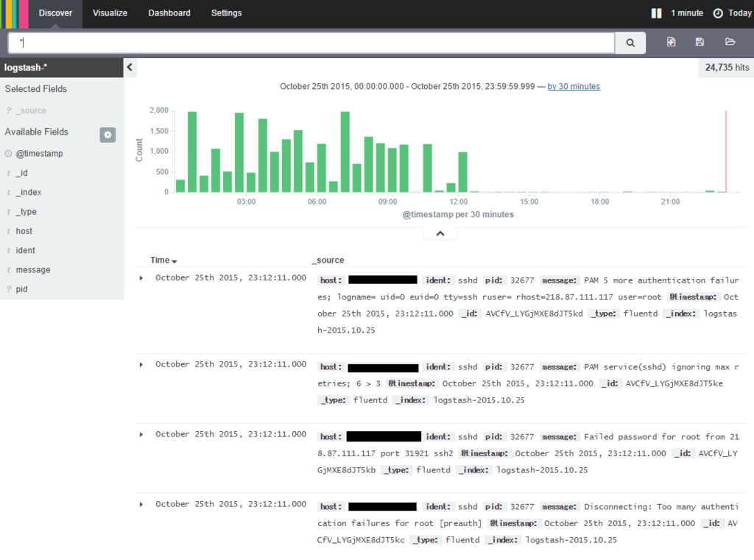
Task: Select the message field in Available Fields
Action: [32, 270]
